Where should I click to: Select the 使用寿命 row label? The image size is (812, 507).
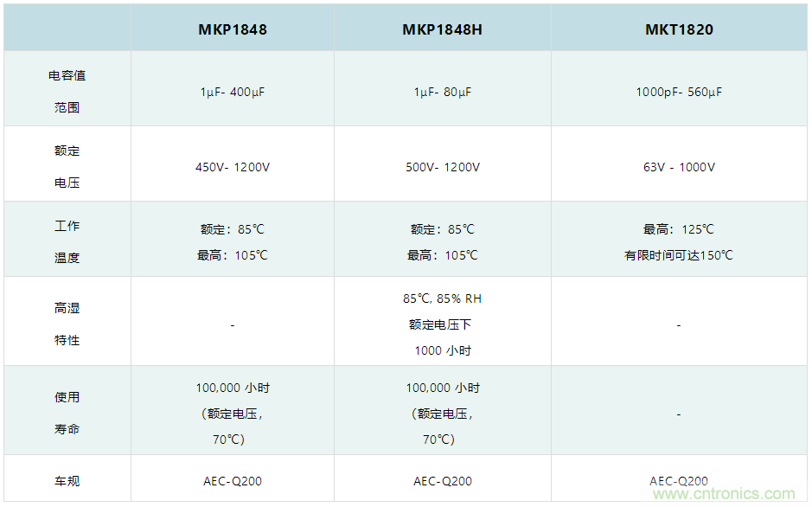(x=67, y=413)
